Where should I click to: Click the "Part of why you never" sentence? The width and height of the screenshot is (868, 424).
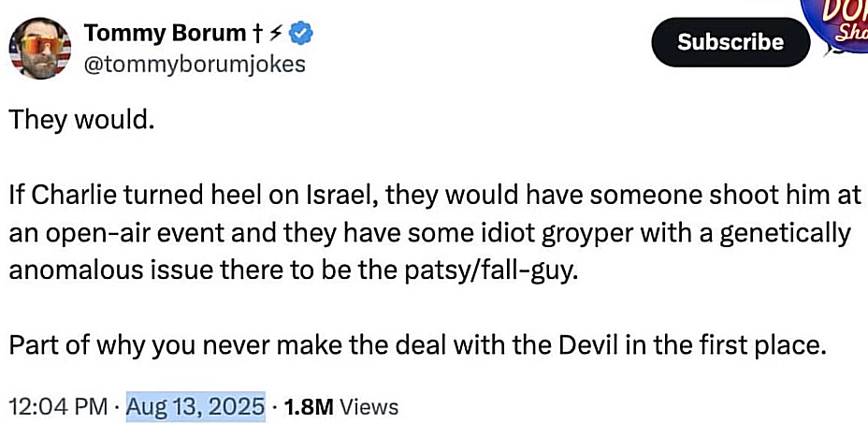point(418,344)
